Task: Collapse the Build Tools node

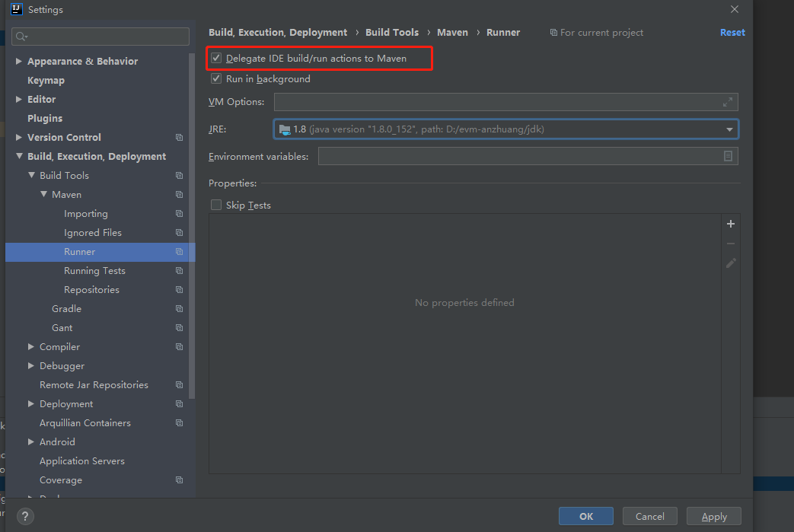Action: click(31, 175)
